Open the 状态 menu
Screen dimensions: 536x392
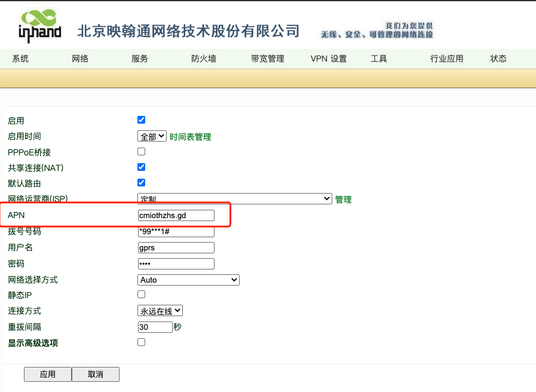tap(498, 59)
